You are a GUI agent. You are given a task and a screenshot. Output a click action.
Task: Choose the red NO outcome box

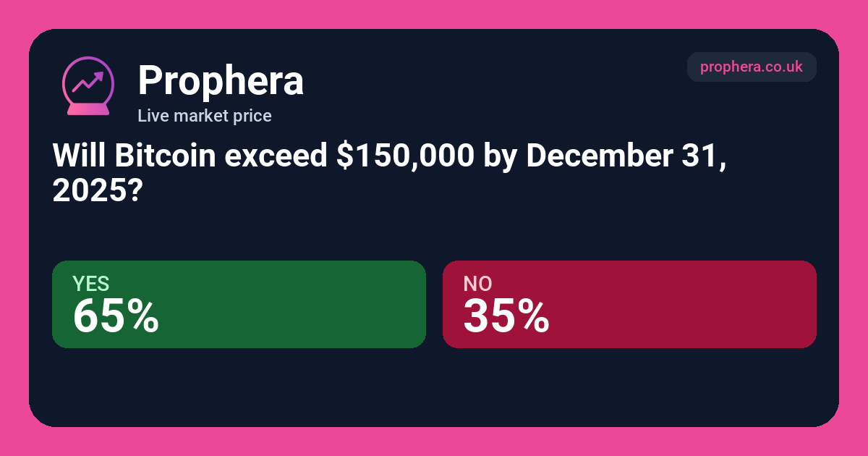point(629,304)
